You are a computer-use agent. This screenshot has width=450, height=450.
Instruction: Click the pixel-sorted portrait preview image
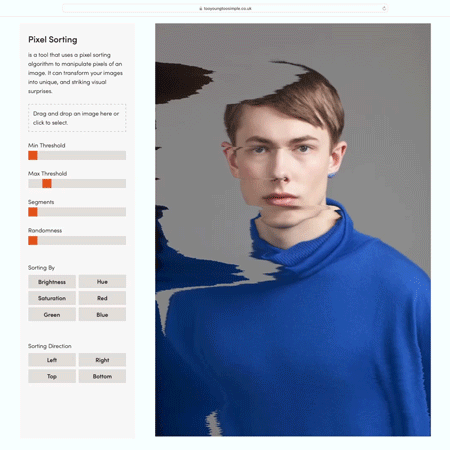coord(293,230)
